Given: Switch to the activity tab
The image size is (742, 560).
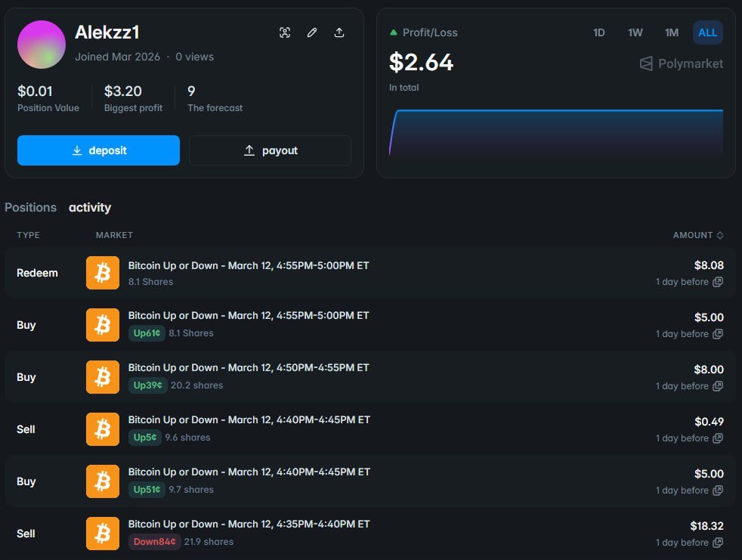Looking at the screenshot, I should click(x=90, y=207).
